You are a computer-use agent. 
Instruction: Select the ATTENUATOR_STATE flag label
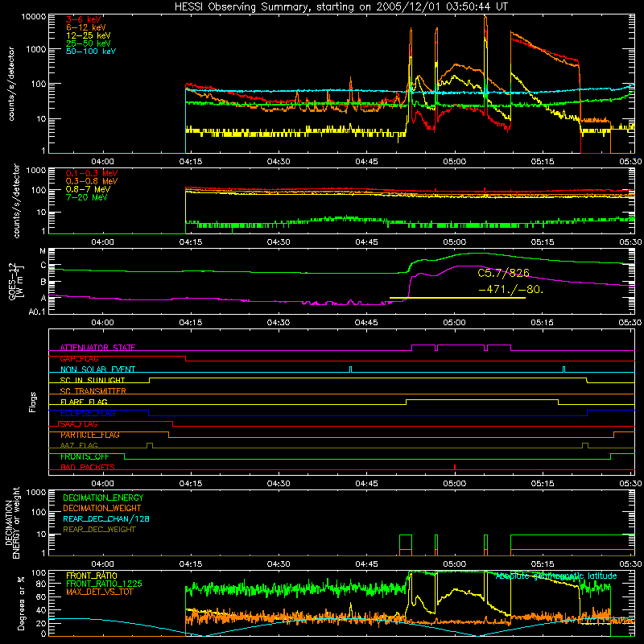coord(97,348)
